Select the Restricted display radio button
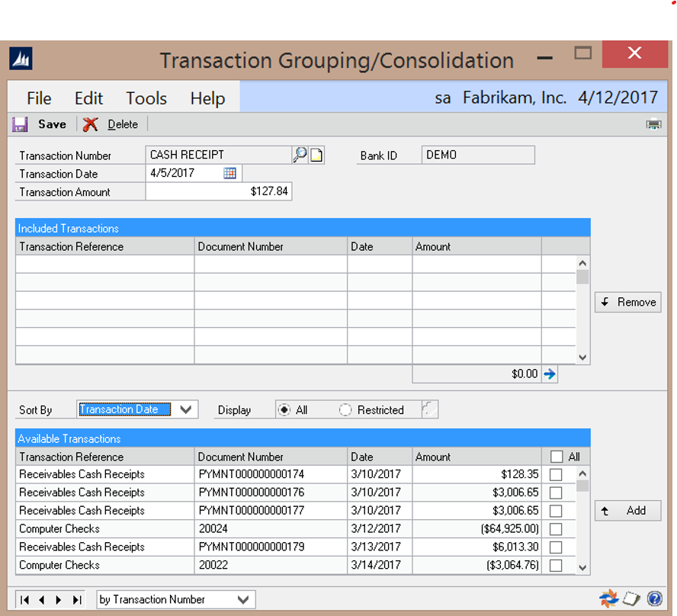 point(345,410)
